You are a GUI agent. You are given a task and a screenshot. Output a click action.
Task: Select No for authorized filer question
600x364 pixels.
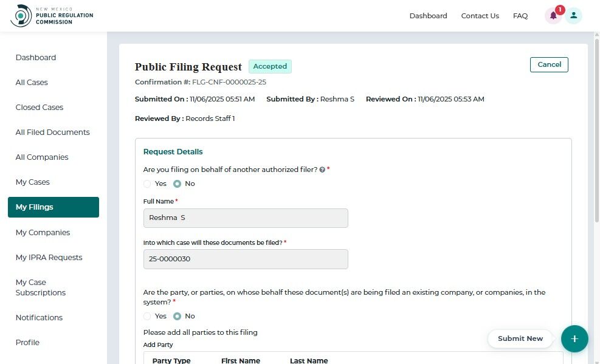click(178, 184)
